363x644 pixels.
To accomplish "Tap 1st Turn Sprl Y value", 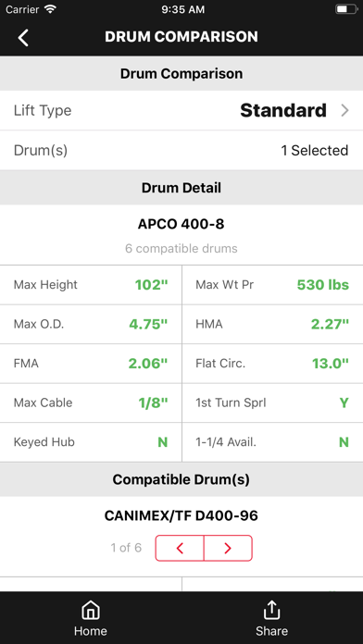I will (344, 402).
